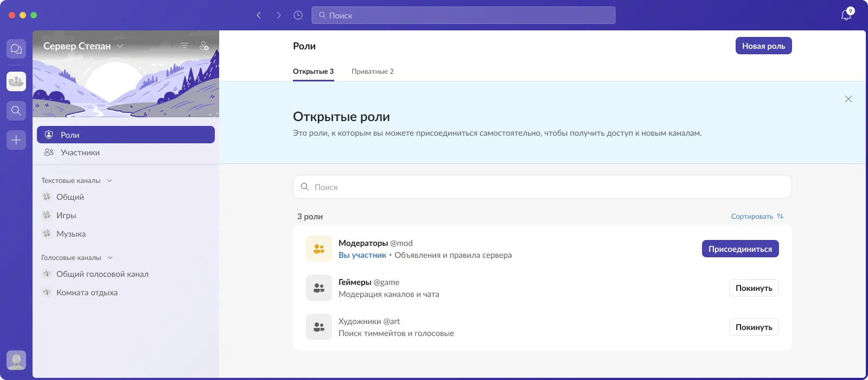Select the Геймеры @game role name
868x380 pixels.
pyautogui.click(x=369, y=282)
